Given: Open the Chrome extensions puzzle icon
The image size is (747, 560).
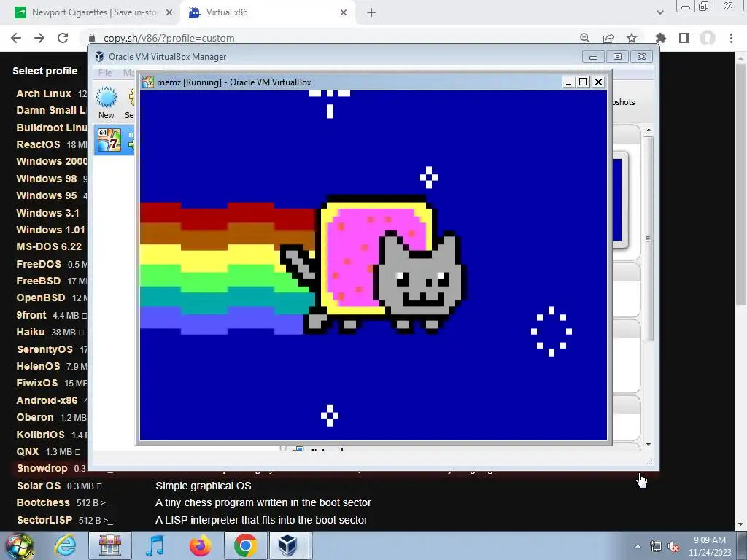Looking at the screenshot, I should click(x=660, y=38).
